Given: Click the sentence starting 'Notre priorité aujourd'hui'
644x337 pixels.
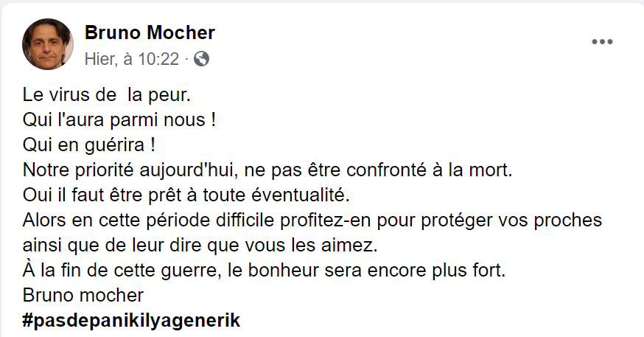Looking at the screenshot, I should coord(267,170).
